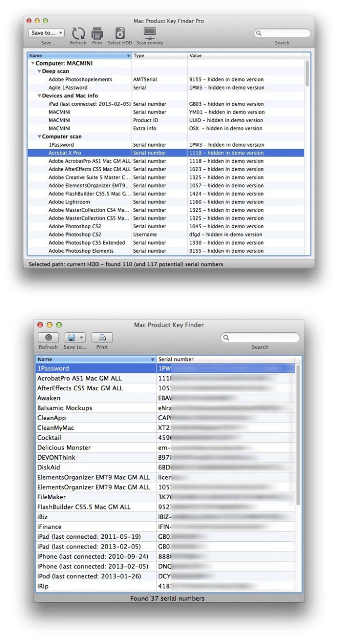Select iFinance row
The image size is (338, 644).
click(x=166, y=527)
